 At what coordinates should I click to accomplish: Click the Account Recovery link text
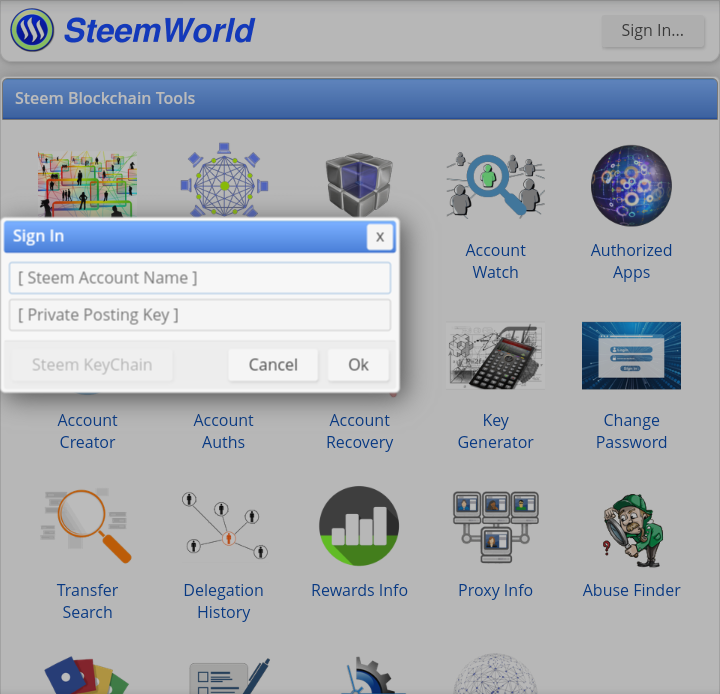pyautogui.click(x=360, y=431)
